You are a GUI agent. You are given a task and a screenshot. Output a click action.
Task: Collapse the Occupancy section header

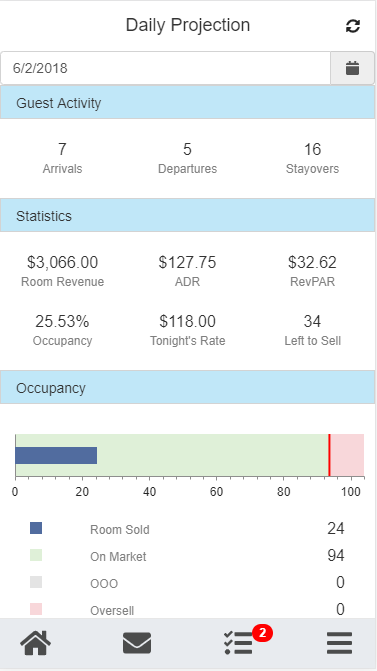tap(187, 388)
